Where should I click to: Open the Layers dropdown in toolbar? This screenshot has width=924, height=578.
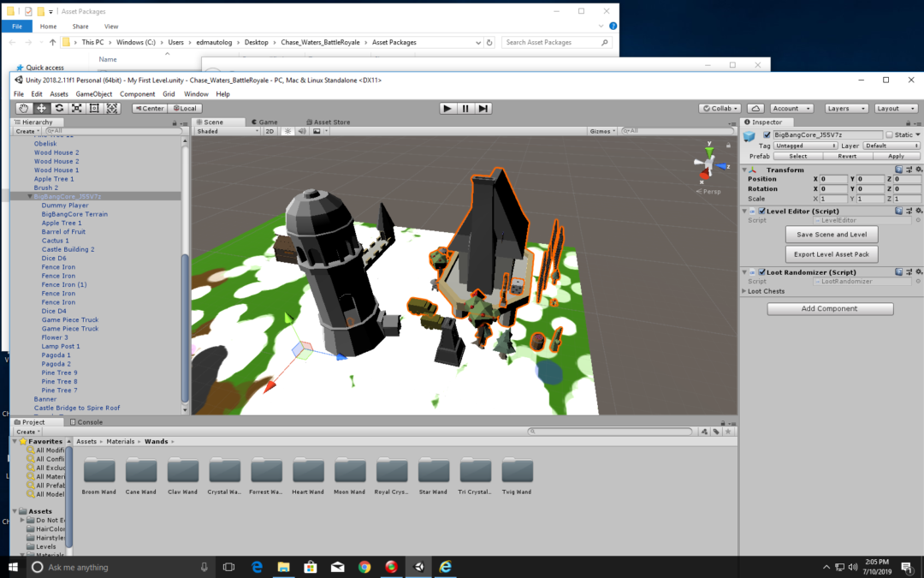(x=847, y=109)
